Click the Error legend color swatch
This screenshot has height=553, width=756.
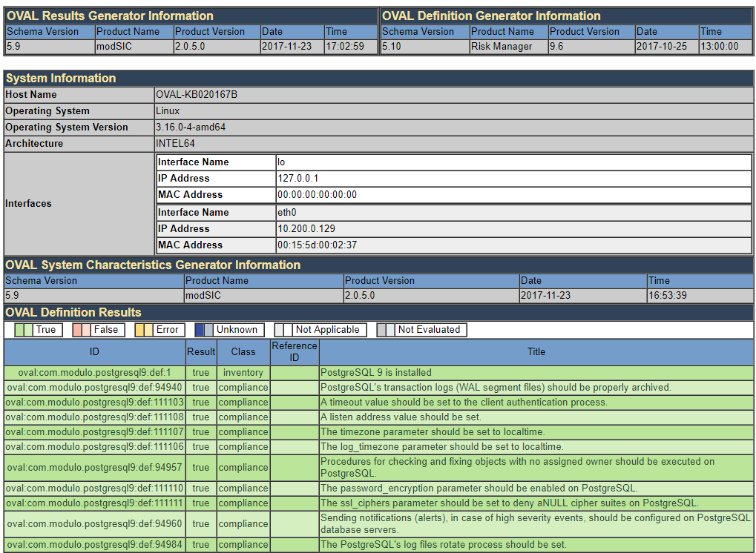point(144,330)
